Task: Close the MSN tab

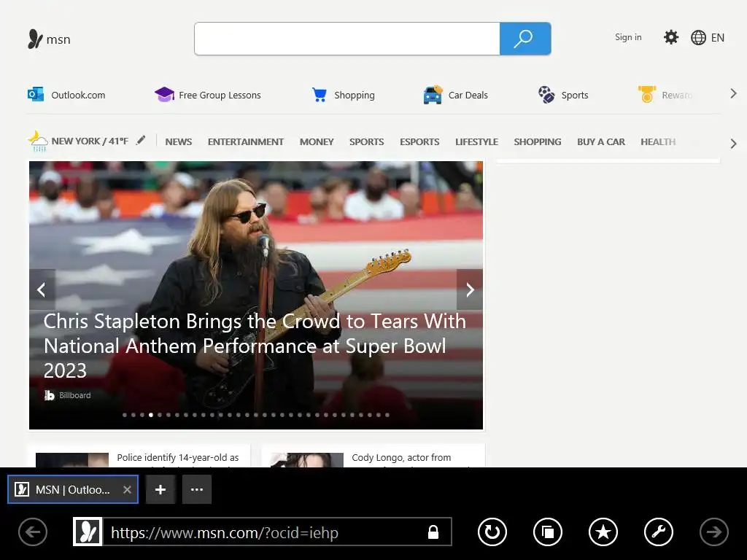Action: pyautogui.click(x=127, y=489)
